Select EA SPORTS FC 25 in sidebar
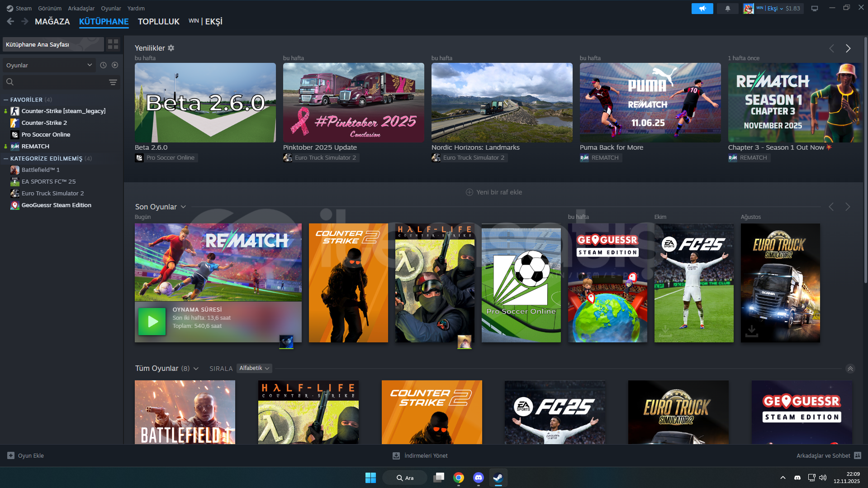Screen dimensions: 868x488 48,181
